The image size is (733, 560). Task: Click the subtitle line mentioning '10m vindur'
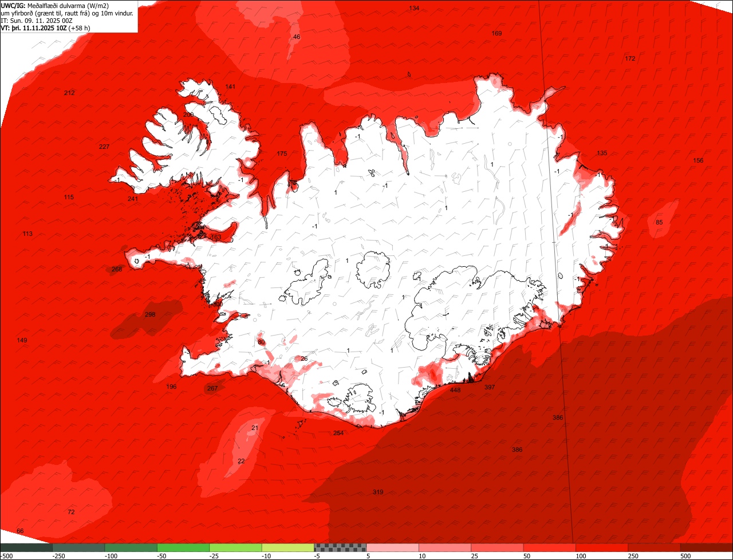tap(67, 13)
